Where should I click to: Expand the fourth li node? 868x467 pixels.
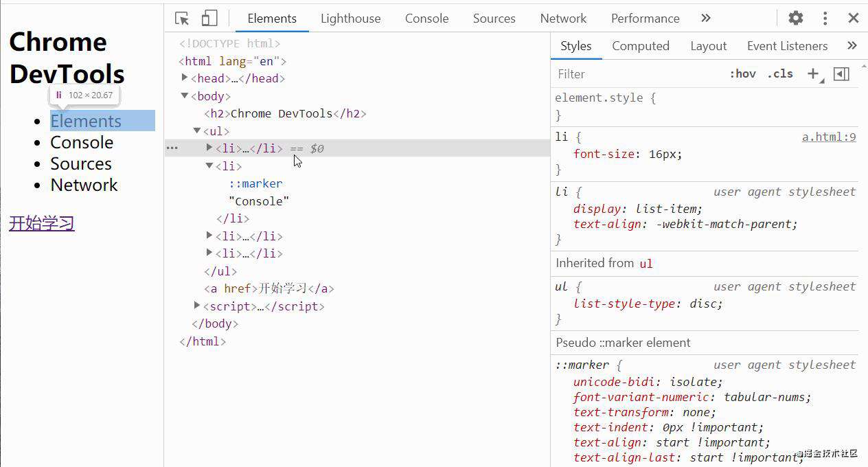[209, 253]
